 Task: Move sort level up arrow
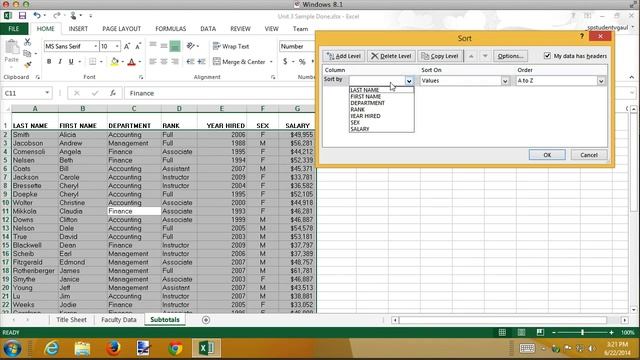471,56
